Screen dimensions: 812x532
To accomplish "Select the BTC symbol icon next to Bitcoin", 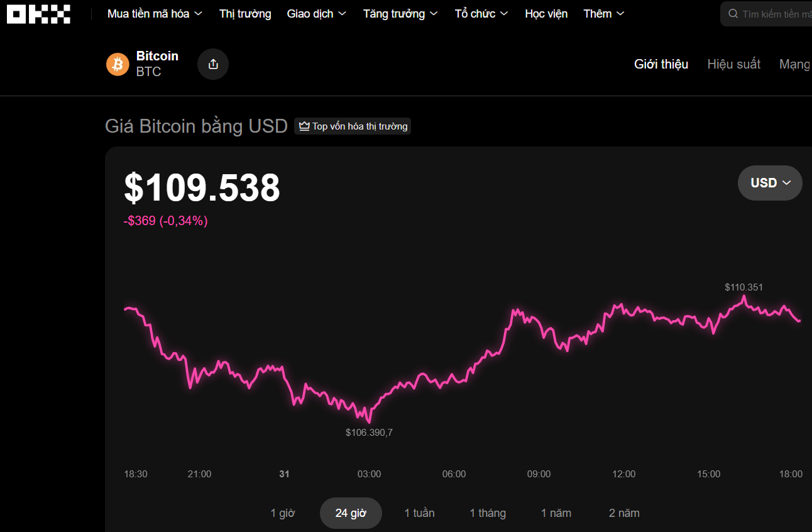I will tap(118, 64).
